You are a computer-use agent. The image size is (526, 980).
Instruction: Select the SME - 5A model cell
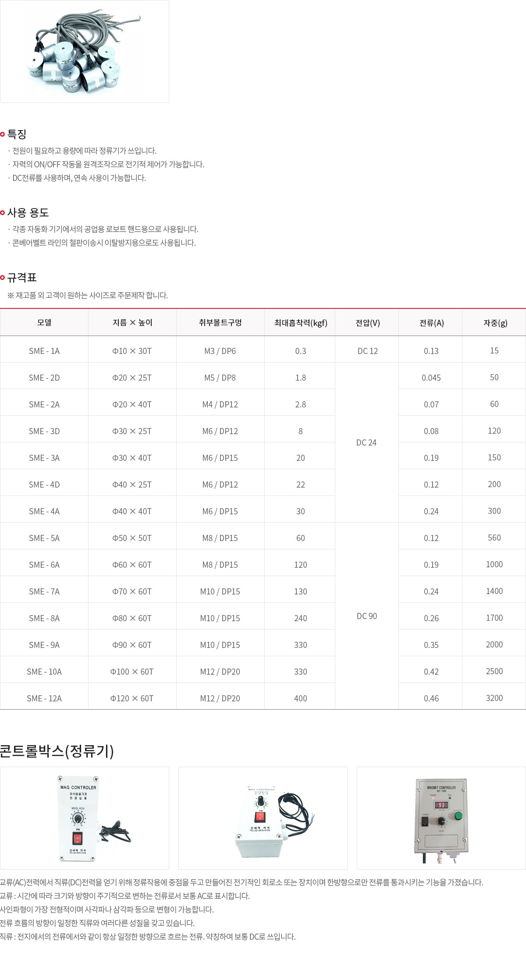tap(44, 538)
